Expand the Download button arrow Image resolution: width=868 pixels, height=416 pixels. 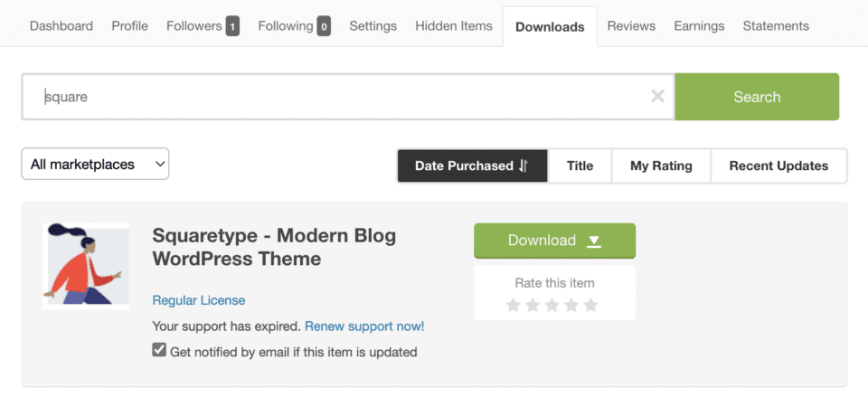pyautogui.click(x=594, y=241)
